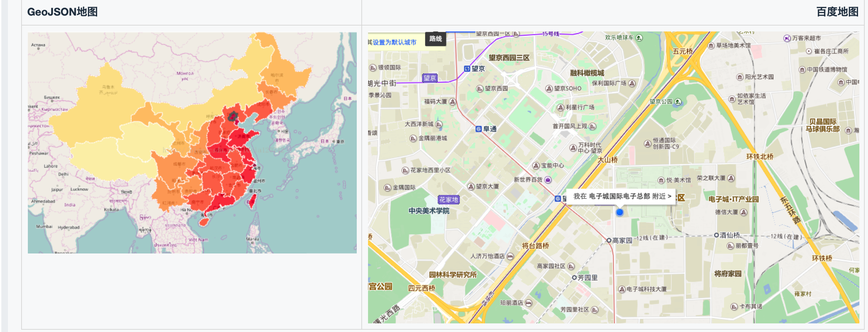The height and width of the screenshot is (332, 868).
Task: Select the 阜通 subway station icon
Action: tap(478, 129)
